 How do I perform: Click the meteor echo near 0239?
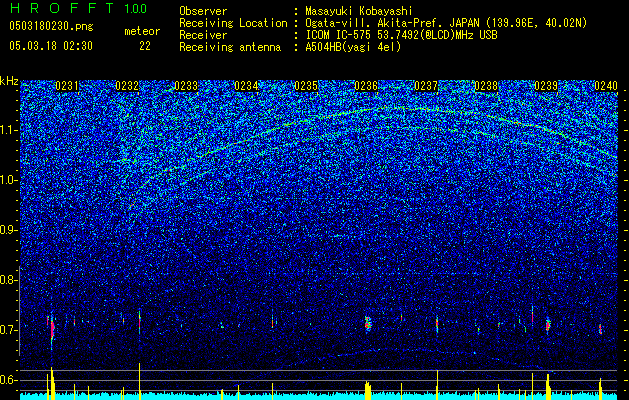tap(548, 325)
